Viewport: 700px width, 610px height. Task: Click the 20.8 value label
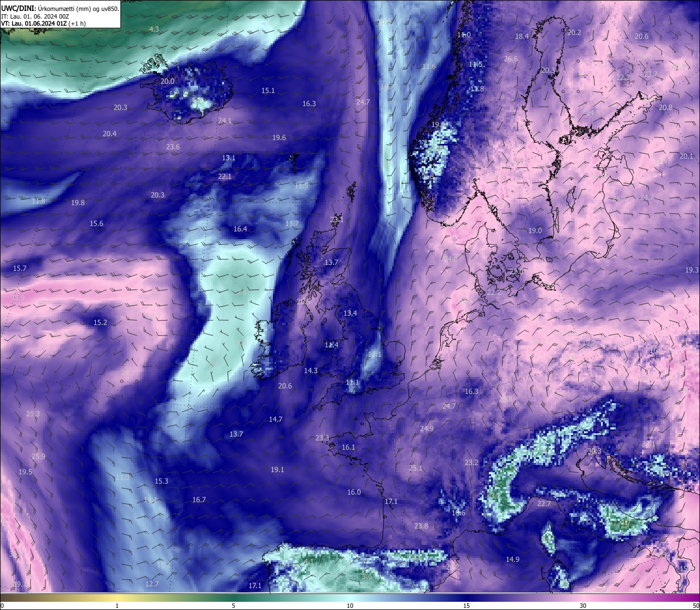pyautogui.click(x=666, y=107)
